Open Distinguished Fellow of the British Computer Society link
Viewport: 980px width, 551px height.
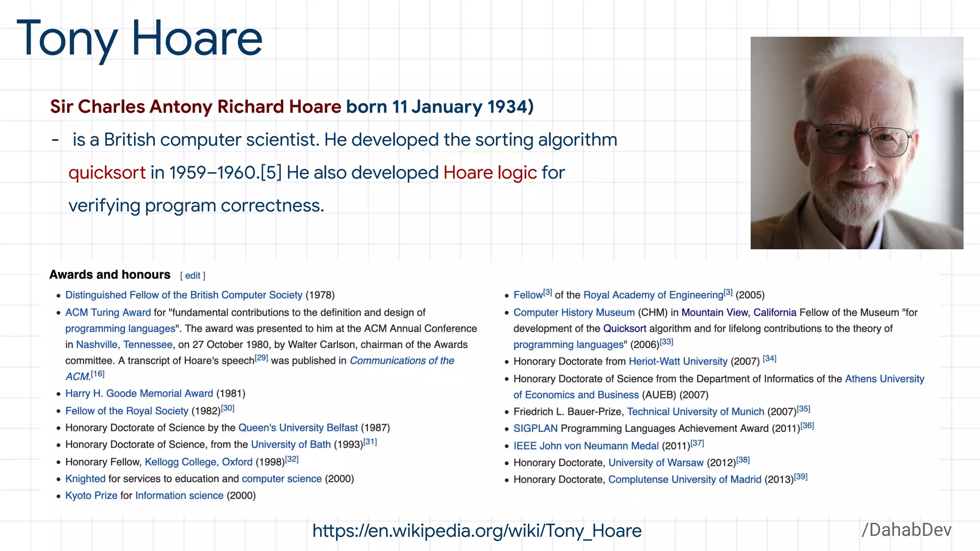click(x=184, y=295)
